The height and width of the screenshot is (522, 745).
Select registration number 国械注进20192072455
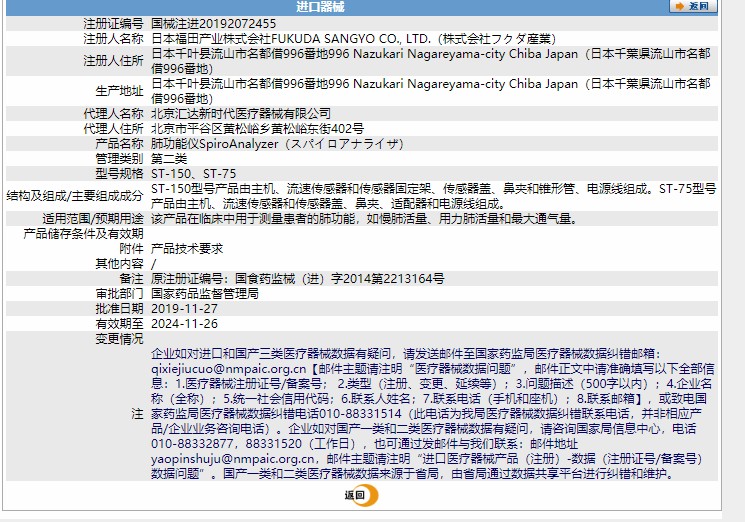coord(213,24)
